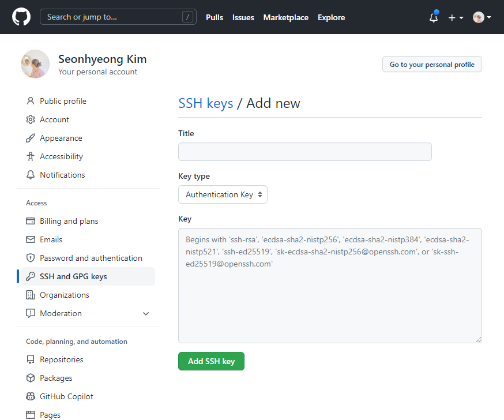Open the notifications bell icon
This screenshot has width=504, height=420.
click(x=433, y=18)
